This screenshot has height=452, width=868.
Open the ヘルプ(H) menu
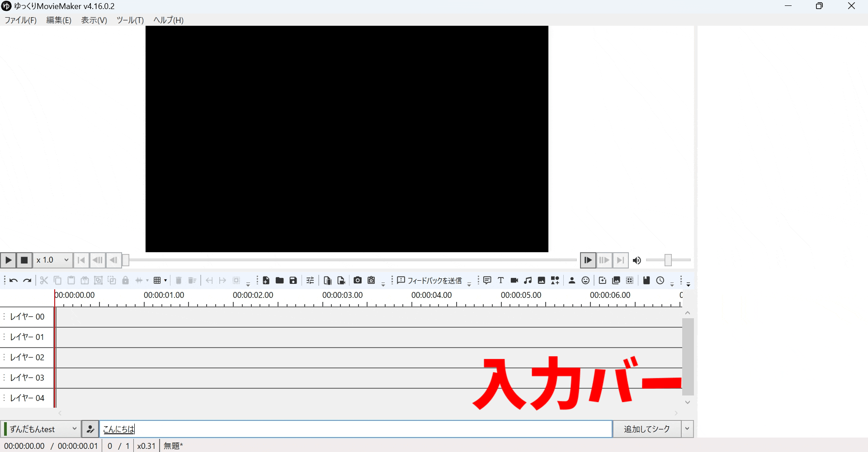168,20
